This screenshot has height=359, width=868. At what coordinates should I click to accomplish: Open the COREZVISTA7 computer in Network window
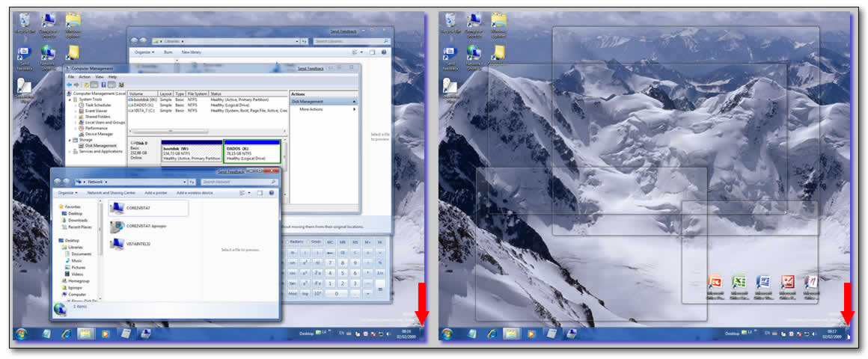tap(118, 208)
